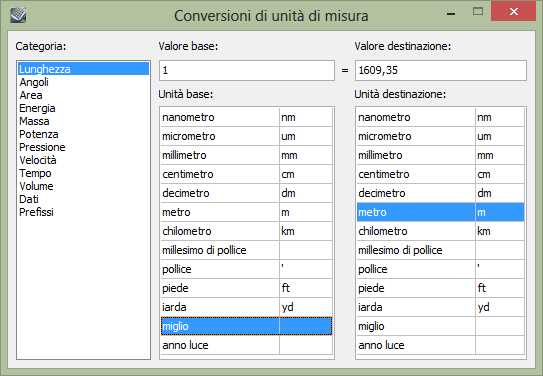The height and width of the screenshot is (376, 543).
Task: Choose millimetro in Unità base list
Action: 246,155
